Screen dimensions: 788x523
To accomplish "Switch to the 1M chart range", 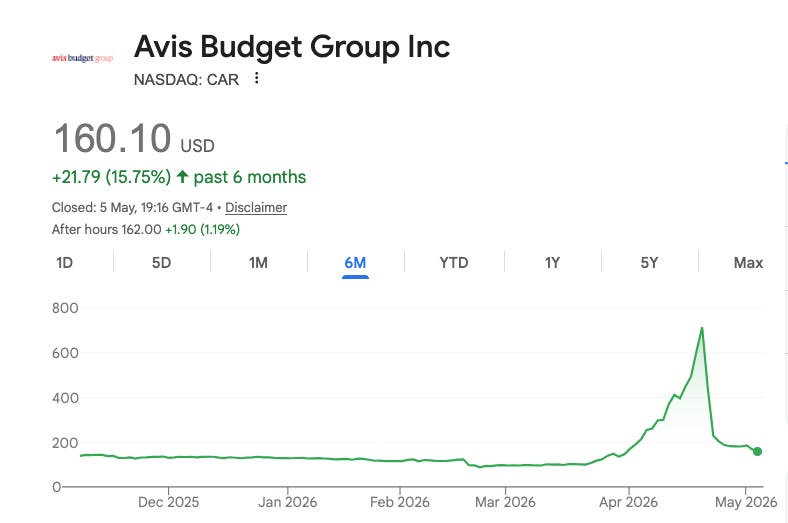I will (x=258, y=263).
